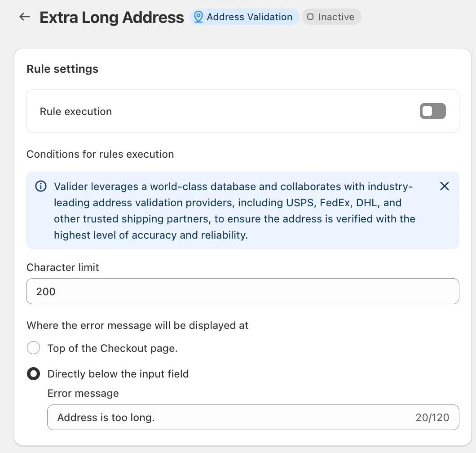Click the Address Validation badge label
This screenshot has height=453, width=476.
click(249, 17)
